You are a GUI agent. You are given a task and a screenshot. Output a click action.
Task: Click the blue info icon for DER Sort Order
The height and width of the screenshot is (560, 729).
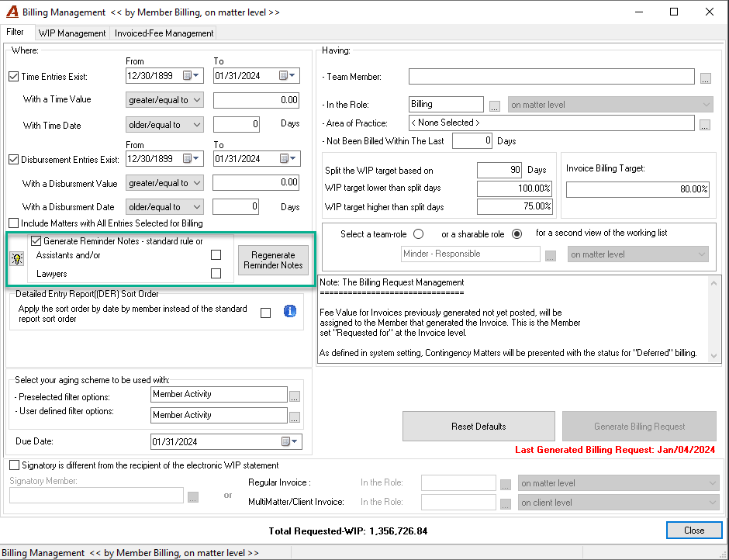pyautogui.click(x=289, y=311)
